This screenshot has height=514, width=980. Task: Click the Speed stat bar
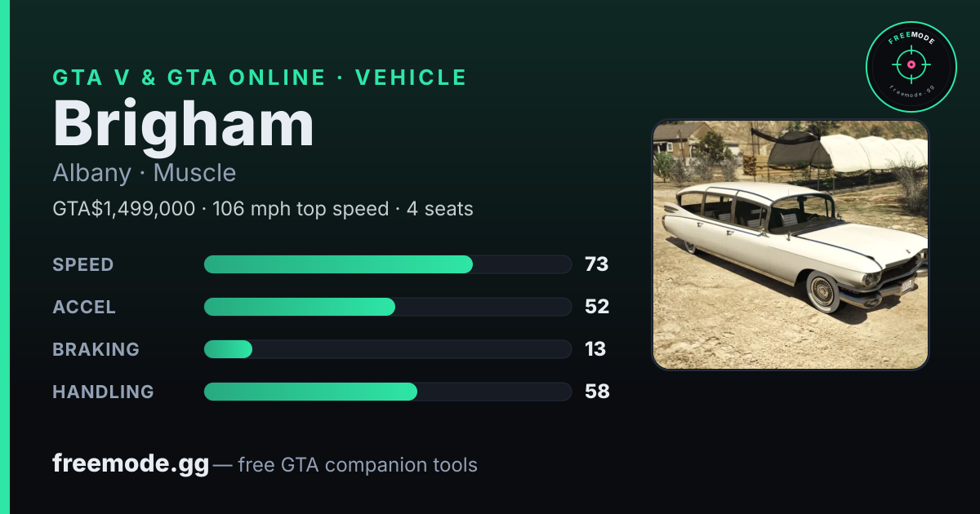pyautogui.click(x=387, y=264)
